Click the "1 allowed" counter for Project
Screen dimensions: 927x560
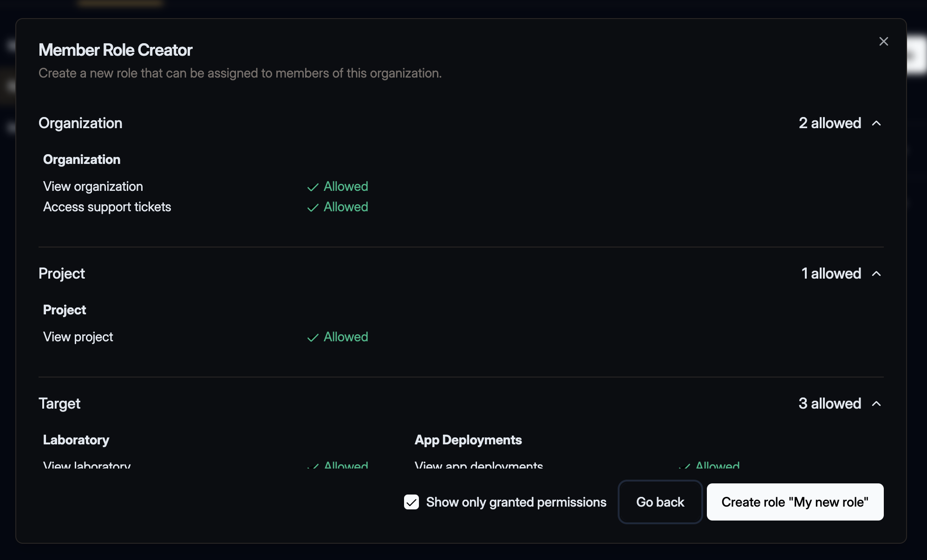[x=831, y=273]
